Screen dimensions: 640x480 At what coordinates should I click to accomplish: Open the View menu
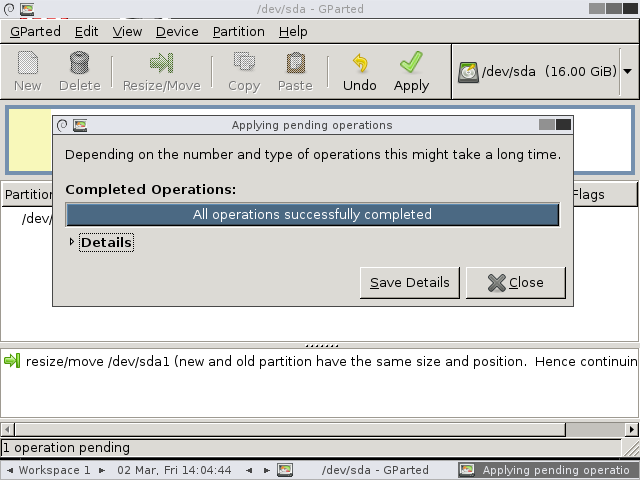click(127, 31)
